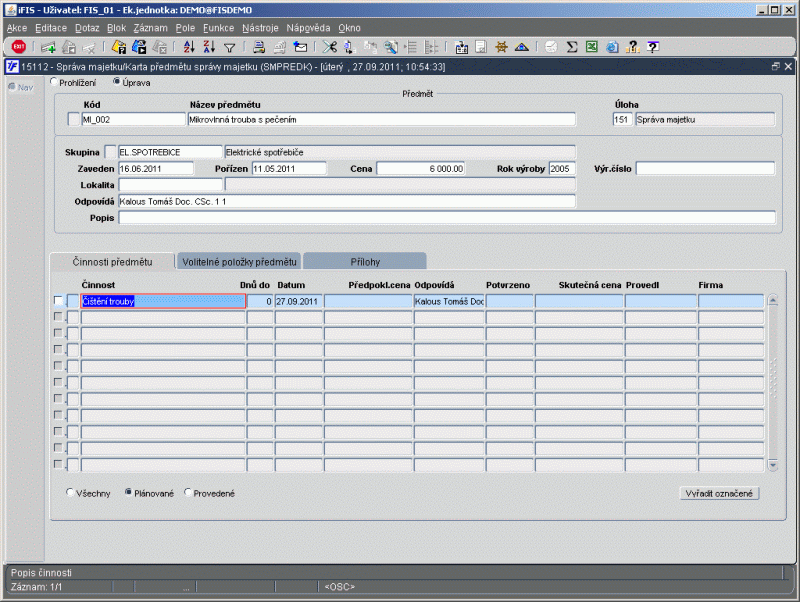Click into the Popis text field

[447, 218]
